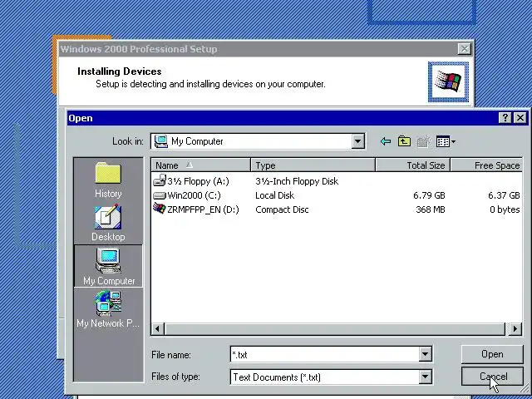Sort list by Name column

point(200,165)
